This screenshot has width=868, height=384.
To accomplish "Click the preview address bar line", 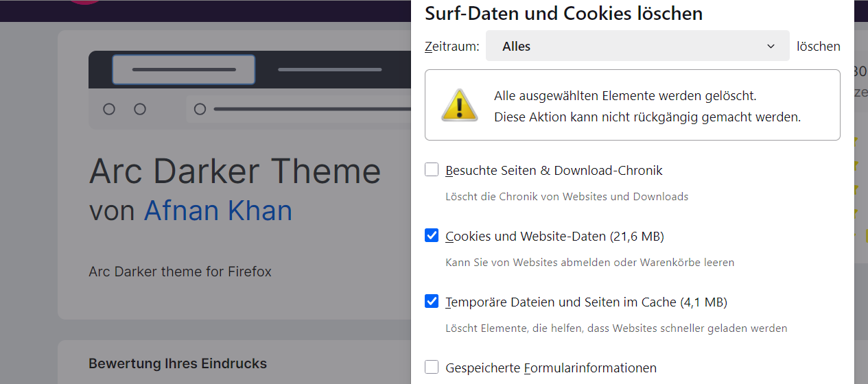I will coord(309,109).
